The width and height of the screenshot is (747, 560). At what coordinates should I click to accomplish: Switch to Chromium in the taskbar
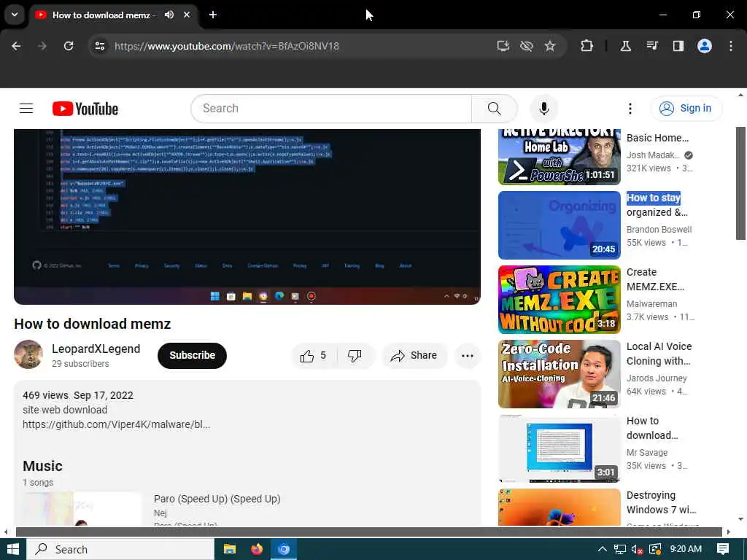tap(284, 549)
